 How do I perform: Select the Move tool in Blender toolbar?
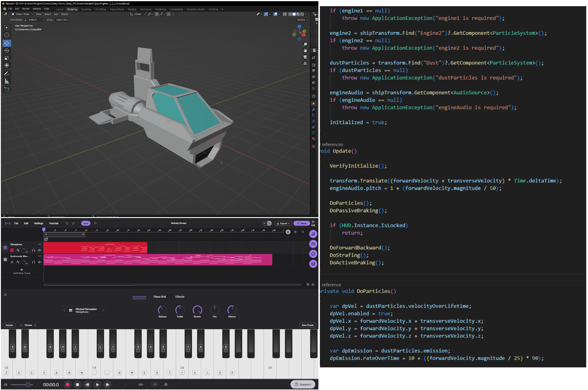[x=7, y=43]
